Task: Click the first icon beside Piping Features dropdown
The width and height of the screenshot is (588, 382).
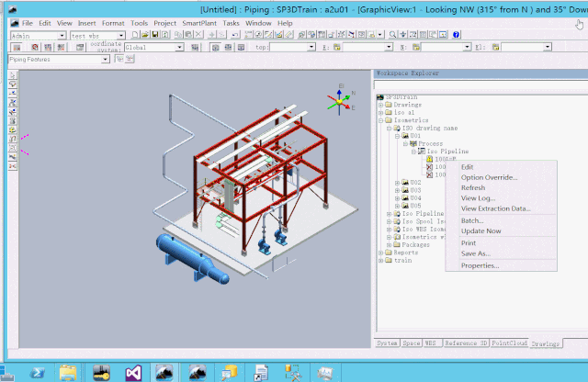Action: [x=119, y=59]
